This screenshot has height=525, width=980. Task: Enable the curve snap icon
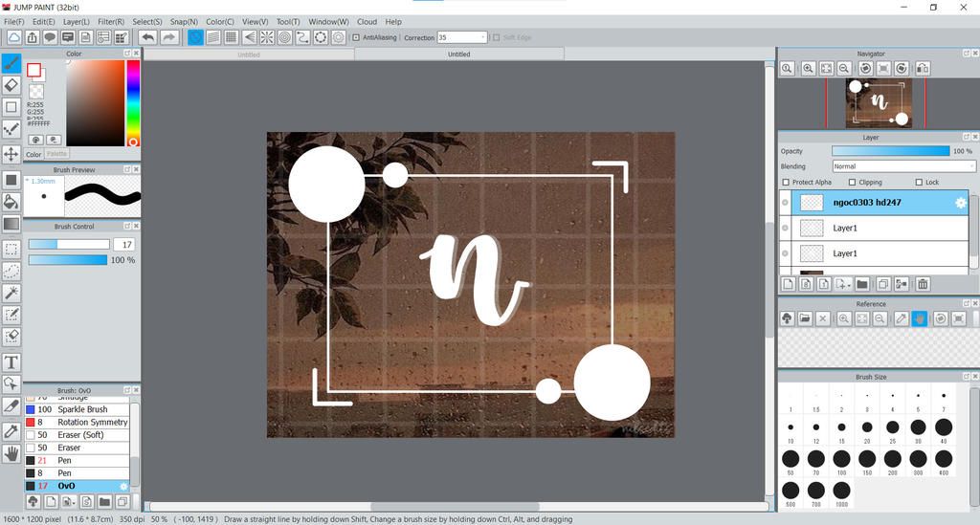click(x=302, y=37)
